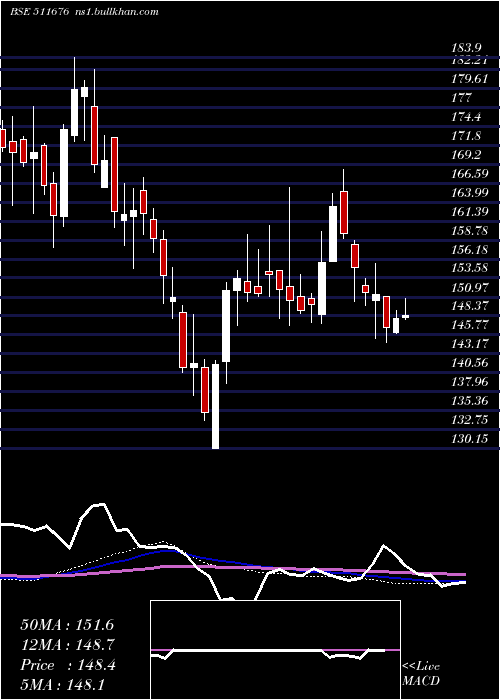Screen dimensions: 500x700
Task: Click the 12MA : 148.7 readout
Action: click(68, 645)
